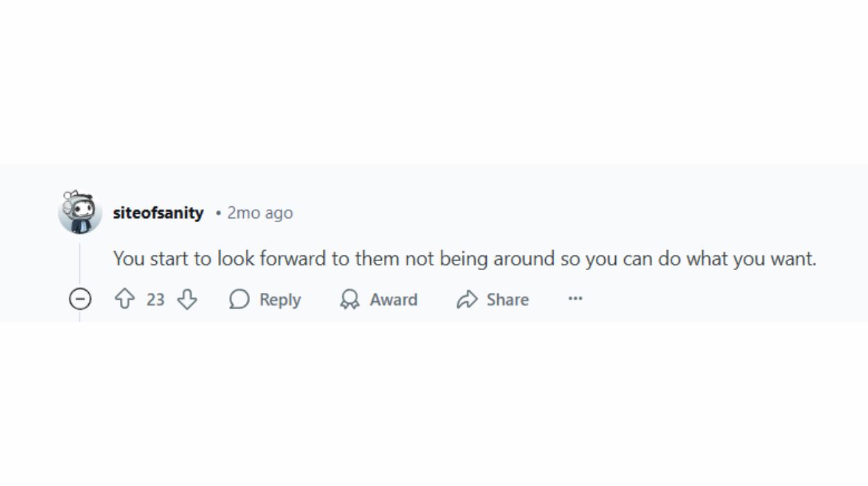Downvote the siteofsanity comment

[x=187, y=299]
